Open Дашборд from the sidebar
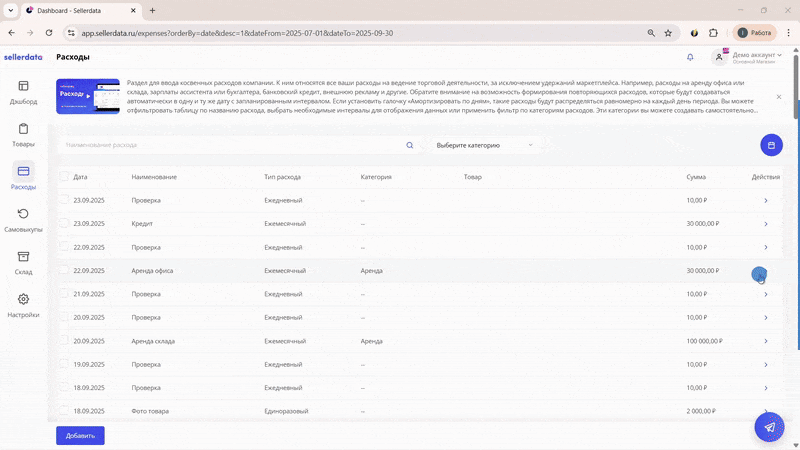Image resolution: width=800 pixels, height=450 pixels. click(x=23, y=92)
